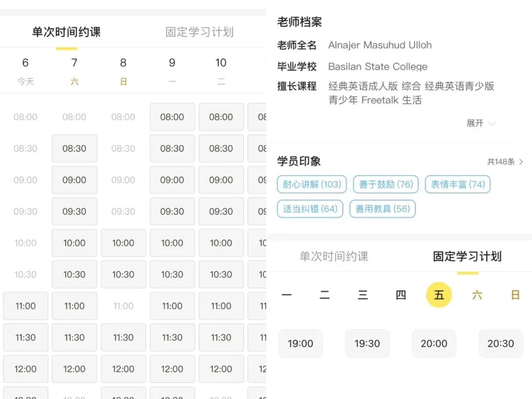The height and width of the screenshot is (399, 532).
Task: Select highlighted weekday 五 in fixed plan
Action: 439,295
